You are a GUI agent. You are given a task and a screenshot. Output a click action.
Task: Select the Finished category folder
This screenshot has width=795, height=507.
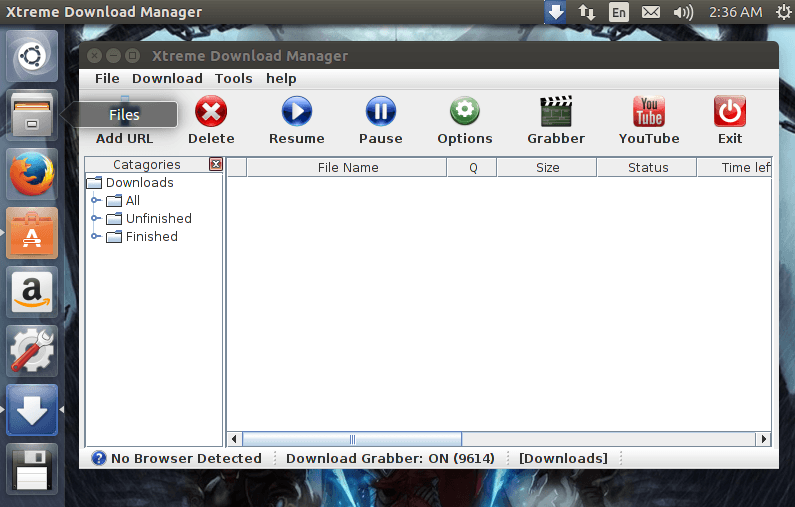(142, 237)
